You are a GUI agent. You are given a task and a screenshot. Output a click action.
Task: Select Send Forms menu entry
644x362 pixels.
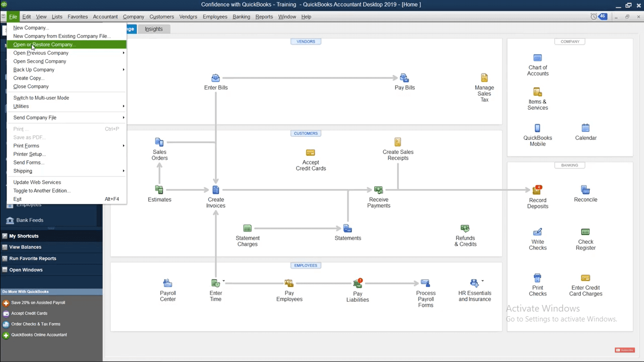pyautogui.click(x=66, y=163)
